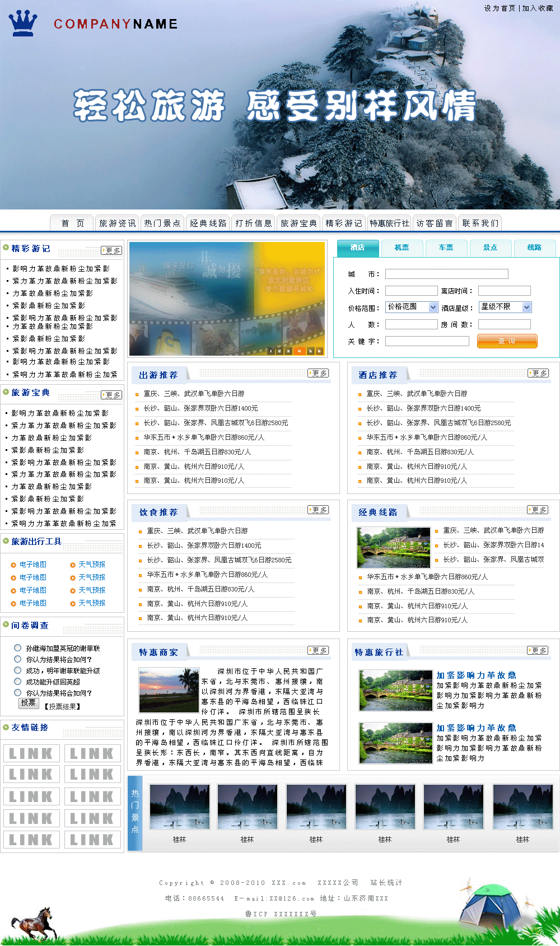Screen dimensions: 560x946
Task: Go to 联系我们 navigation item
Action: [480, 223]
